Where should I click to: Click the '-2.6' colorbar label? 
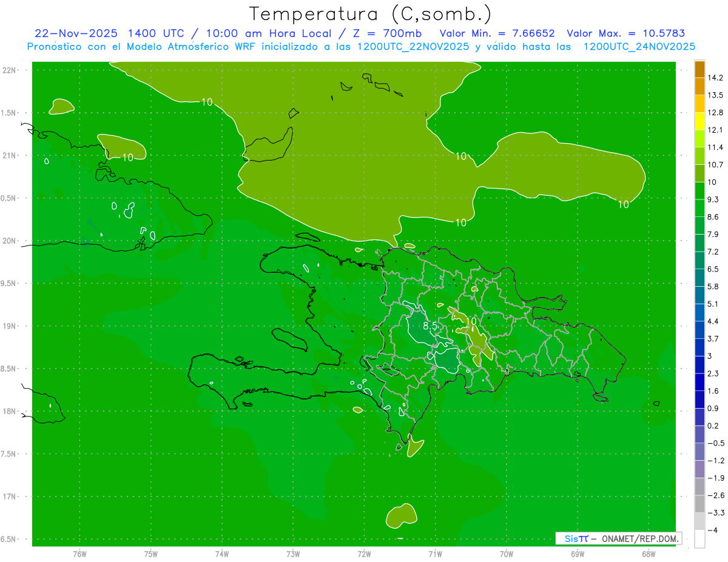tap(716, 495)
